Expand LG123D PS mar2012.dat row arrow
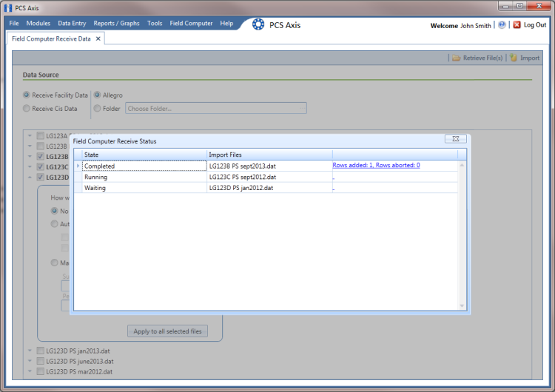The image size is (555, 392). pos(30,371)
